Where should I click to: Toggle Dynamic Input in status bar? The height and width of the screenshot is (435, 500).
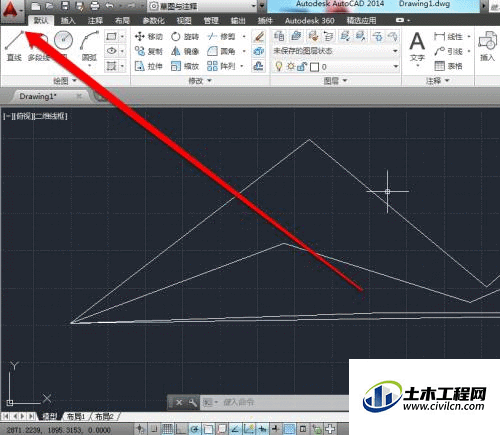[x=262, y=429]
